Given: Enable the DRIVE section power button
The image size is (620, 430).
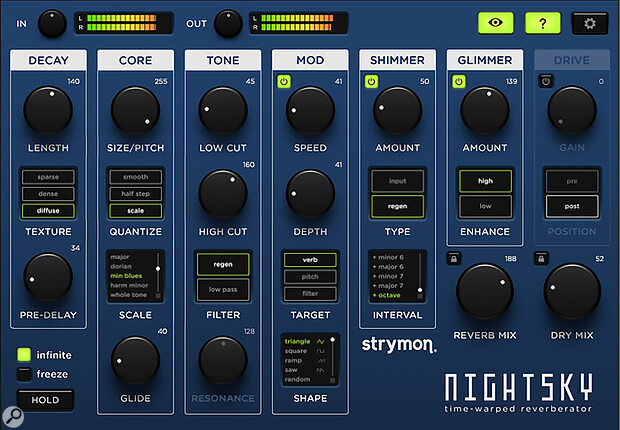Looking at the screenshot, I should (x=546, y=81).
